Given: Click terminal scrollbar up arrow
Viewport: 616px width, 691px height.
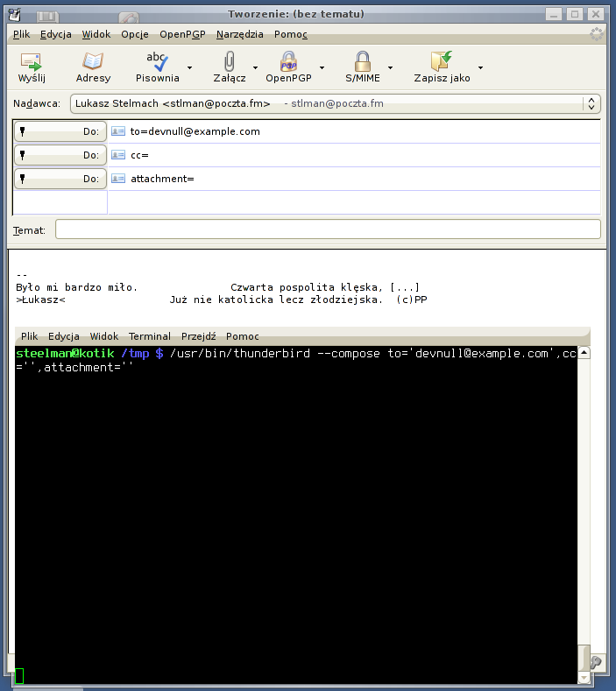Looking at the screenshot, I should pos(584,353).
